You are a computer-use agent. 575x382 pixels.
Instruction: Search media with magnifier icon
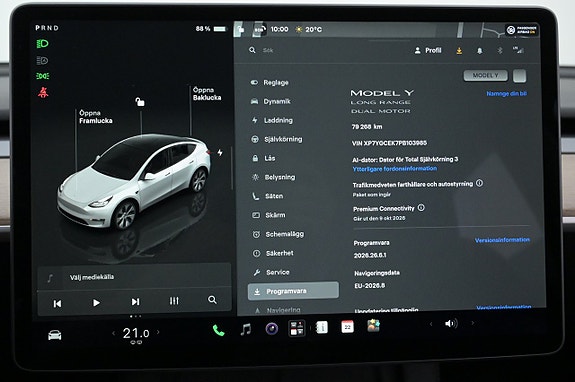tap(212, 300)
